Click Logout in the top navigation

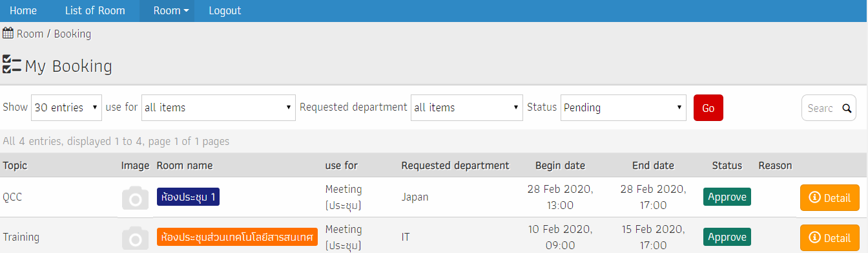[x=225, y=11]
